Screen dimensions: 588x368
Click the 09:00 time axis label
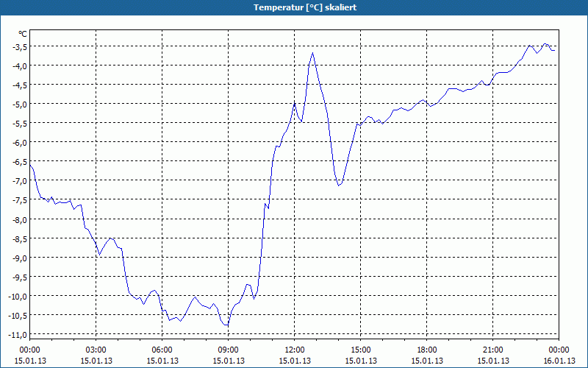(229, 350)
